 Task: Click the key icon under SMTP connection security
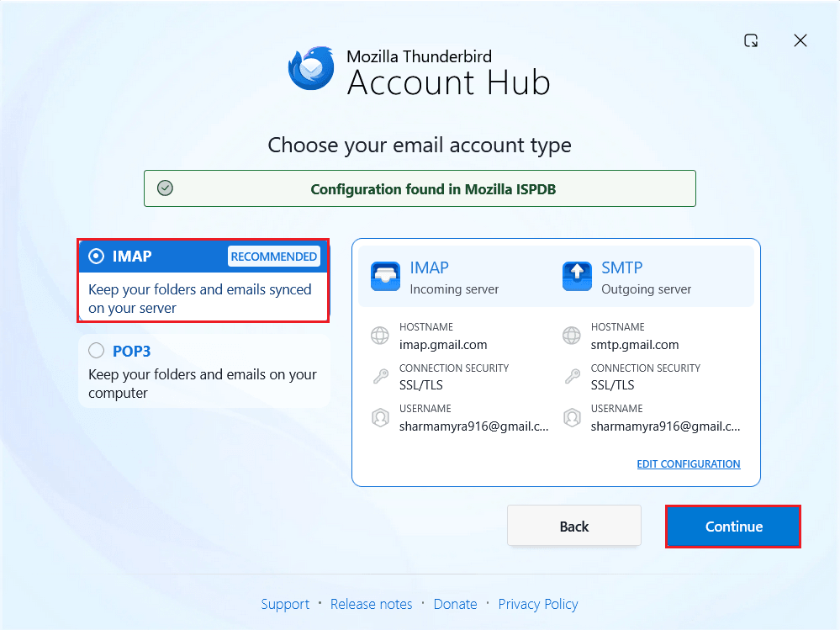click(572, 376)
